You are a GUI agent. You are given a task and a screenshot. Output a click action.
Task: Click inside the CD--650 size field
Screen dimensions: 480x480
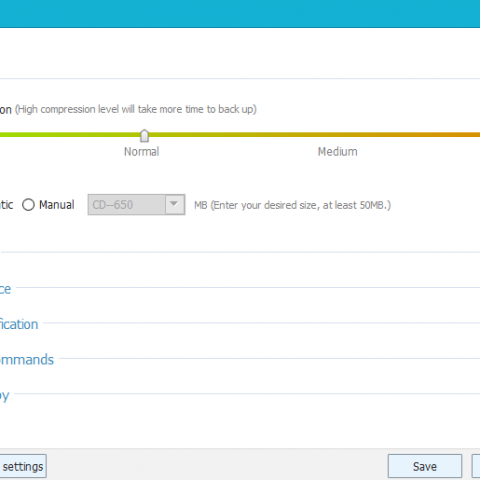(x=127, y=205)
